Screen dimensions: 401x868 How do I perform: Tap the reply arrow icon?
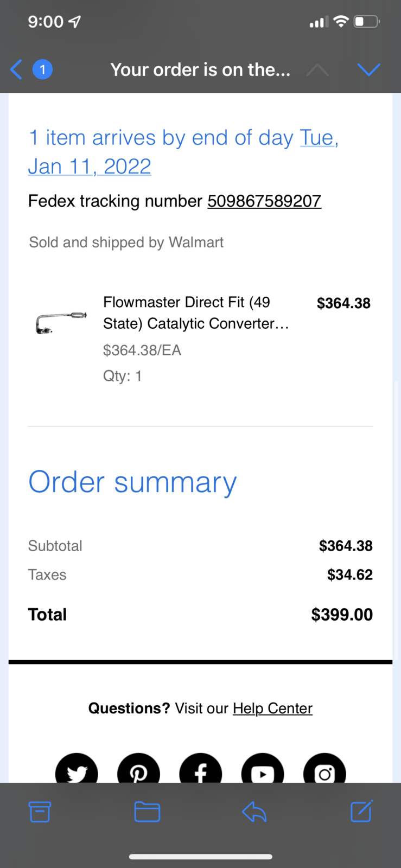pos(254,812)
